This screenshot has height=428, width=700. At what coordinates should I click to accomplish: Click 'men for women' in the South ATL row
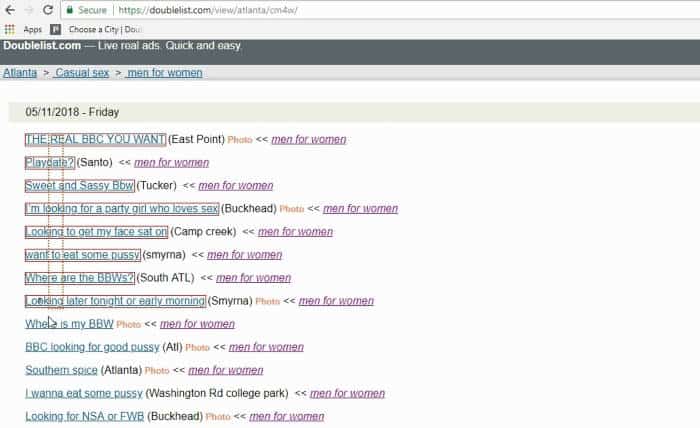[x=253, y=278]
